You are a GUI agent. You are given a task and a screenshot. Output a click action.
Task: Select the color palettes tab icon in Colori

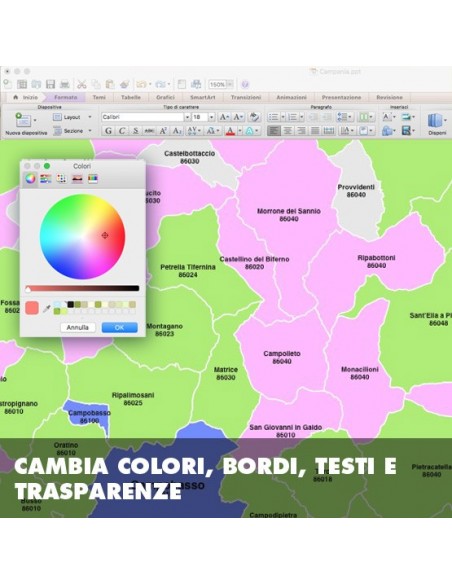coord(61,179)
